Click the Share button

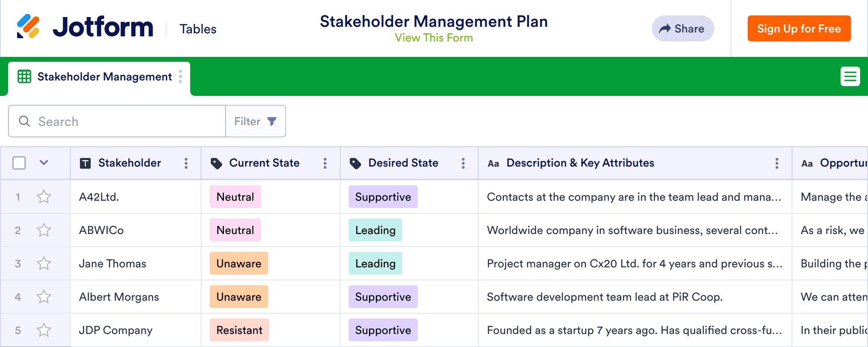683,28
